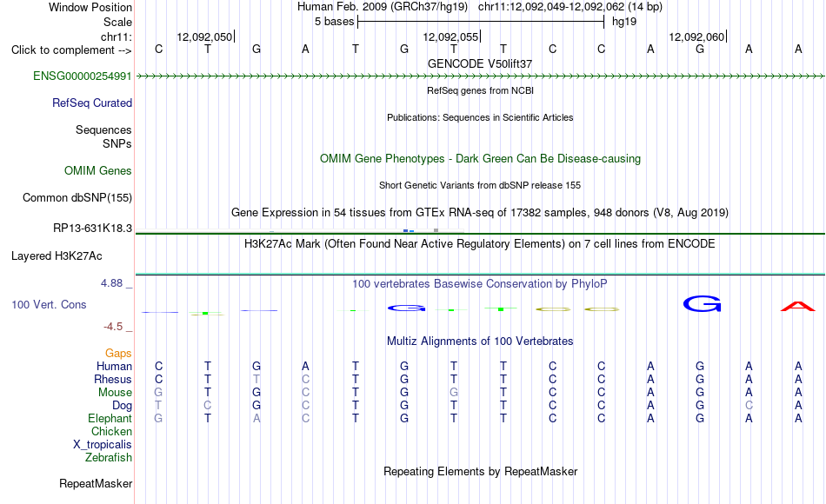Image resolution: width=826 pixels, height=504 pixels.
Task: Click the faded T in Rhesus row
Action: pyautogui.click(x=256, y=379)
